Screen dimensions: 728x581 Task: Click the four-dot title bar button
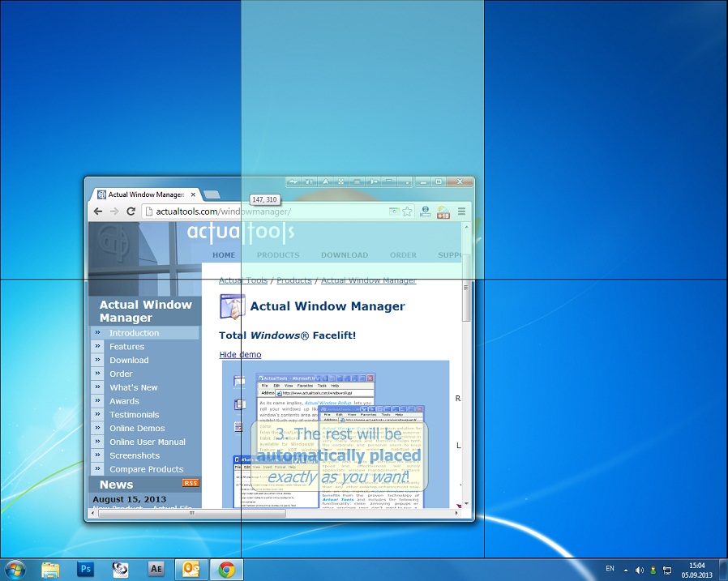coord(340,182)
